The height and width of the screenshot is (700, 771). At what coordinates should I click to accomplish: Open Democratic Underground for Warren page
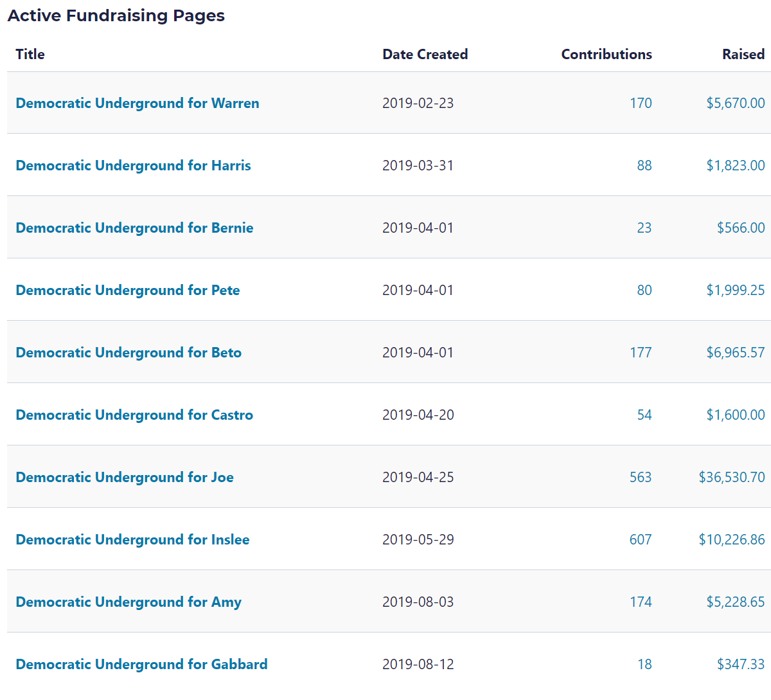(x=137, y=103)
